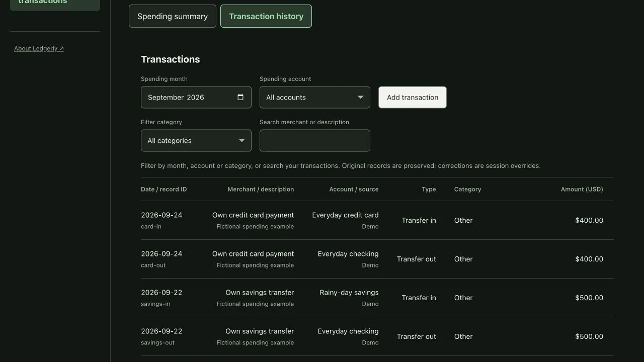Click "Transfer in" in the card-in row

click(x=419, y=220)
